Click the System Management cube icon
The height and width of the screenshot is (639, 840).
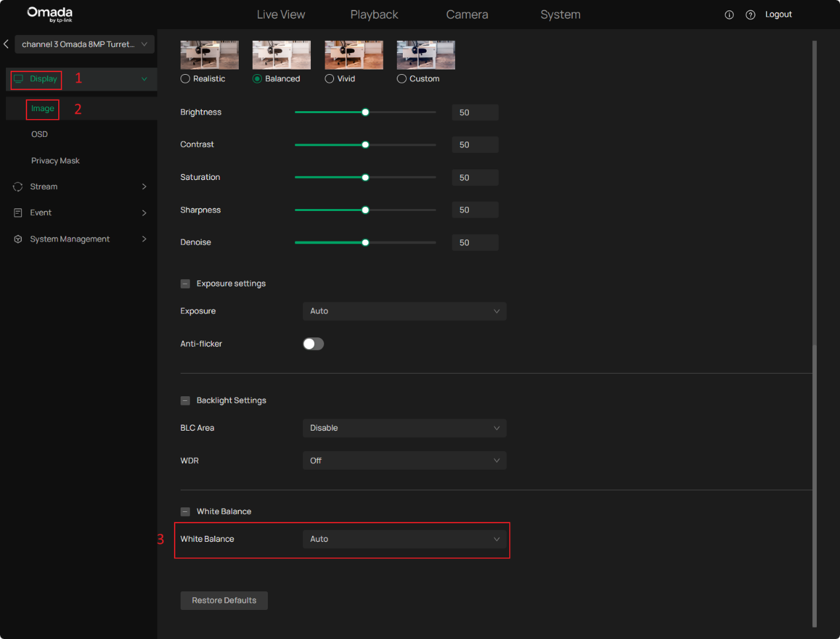[18, 239]
